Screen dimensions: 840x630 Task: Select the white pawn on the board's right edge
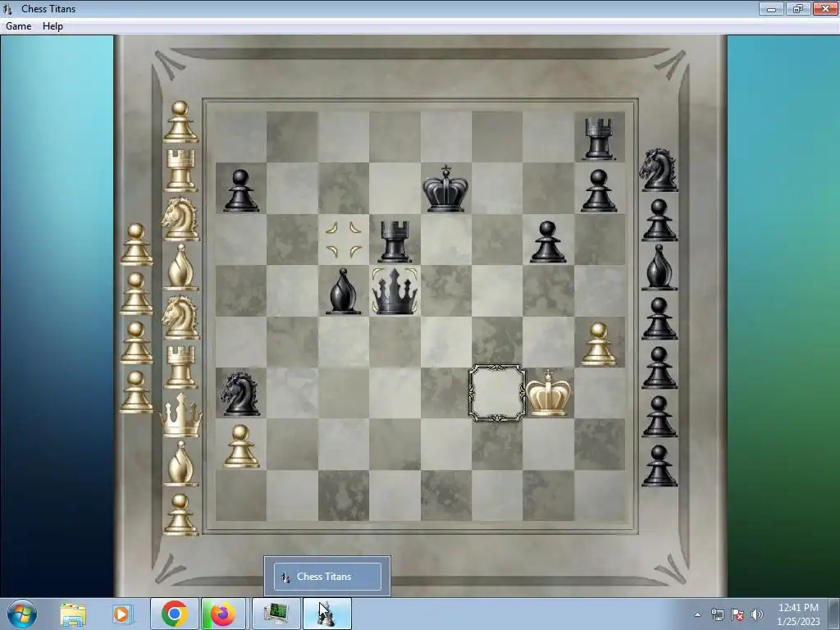pyautogui.click(x=598, y=344)
